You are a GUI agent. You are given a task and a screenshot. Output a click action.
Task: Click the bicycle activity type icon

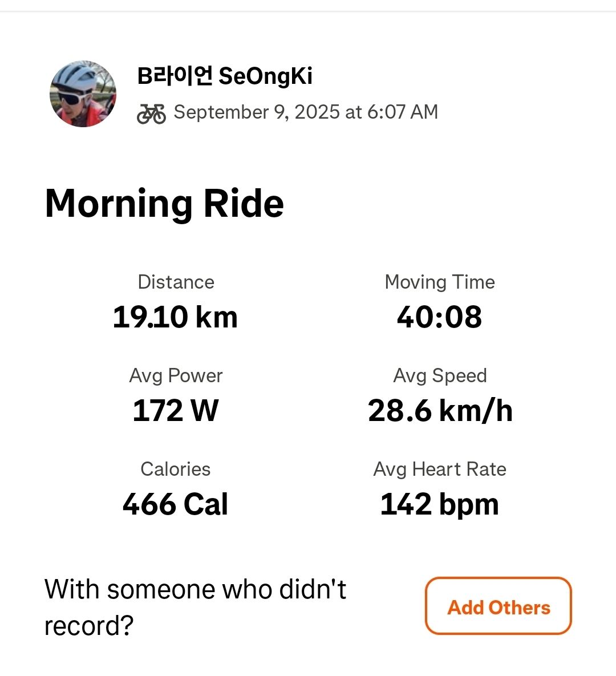[151, 114]
